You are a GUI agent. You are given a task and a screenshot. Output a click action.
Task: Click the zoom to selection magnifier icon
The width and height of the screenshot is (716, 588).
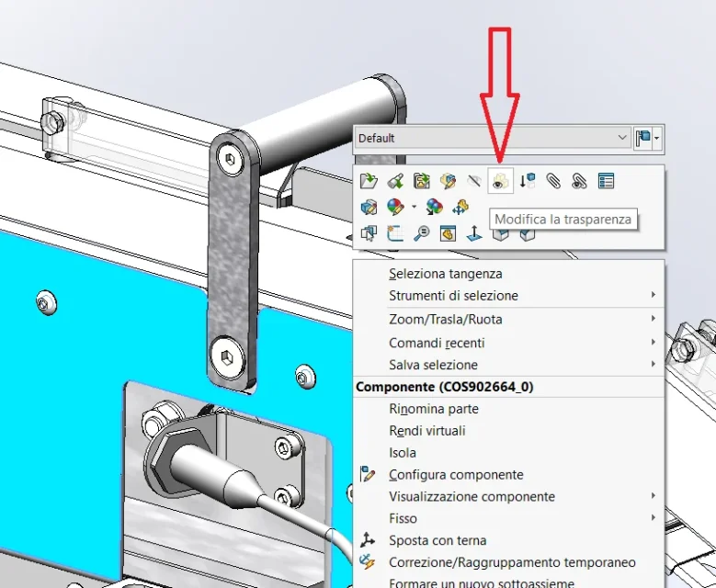point(422,233)
